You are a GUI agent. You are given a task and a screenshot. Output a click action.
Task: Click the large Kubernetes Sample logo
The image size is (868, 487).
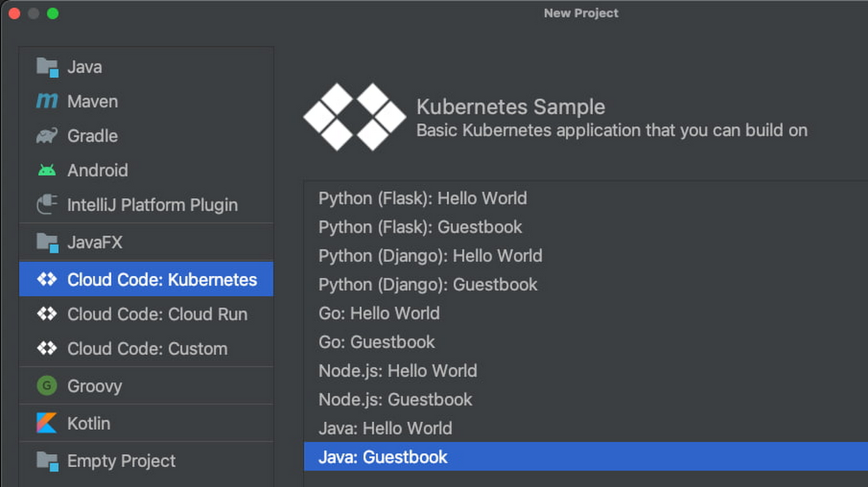pyautogui.click(x=355, y=117)
